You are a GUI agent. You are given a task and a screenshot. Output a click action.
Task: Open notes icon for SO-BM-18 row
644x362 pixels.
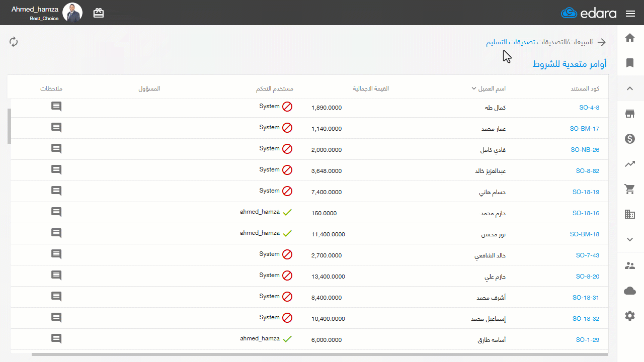click(x=56, y=233)
